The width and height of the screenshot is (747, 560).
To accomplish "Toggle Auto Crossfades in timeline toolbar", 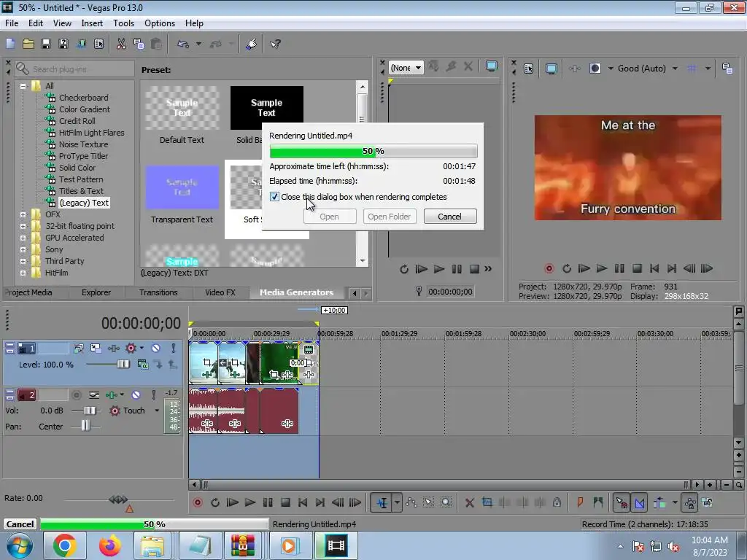I will pos(640,502).
